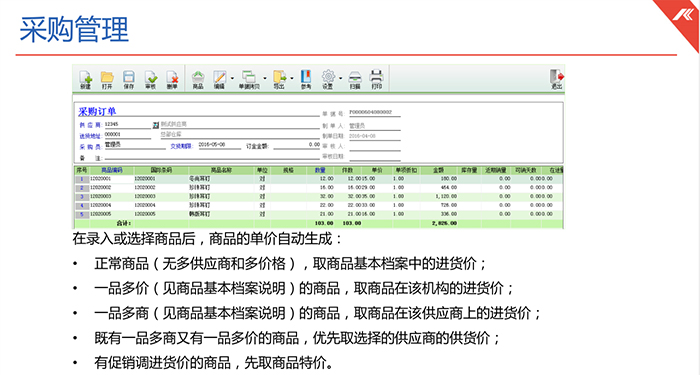This screenshot has width=700, height=375.
Task: Click the total amount 2,826.00
Action: pyautogui.click(x=444, y=223)
